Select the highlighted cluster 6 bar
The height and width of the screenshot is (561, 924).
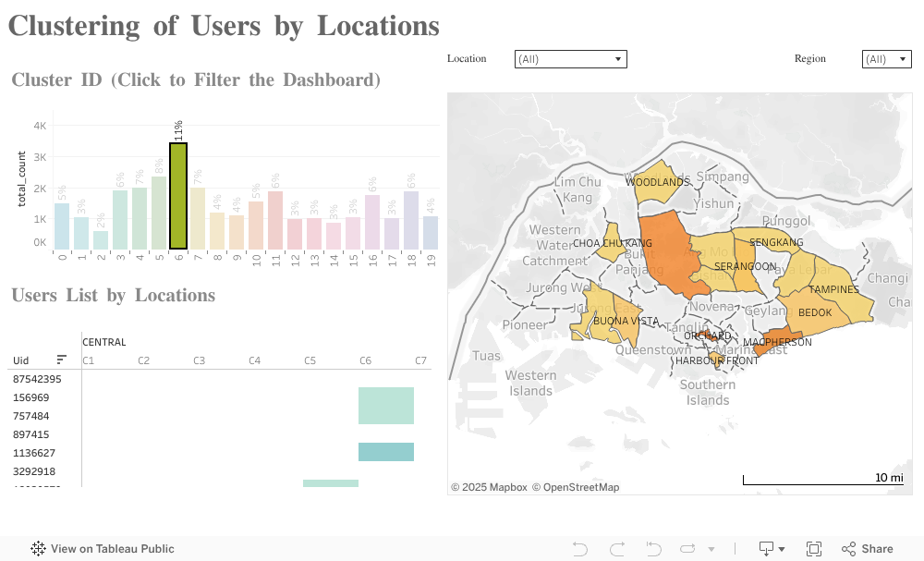click(x=178, y=196)
